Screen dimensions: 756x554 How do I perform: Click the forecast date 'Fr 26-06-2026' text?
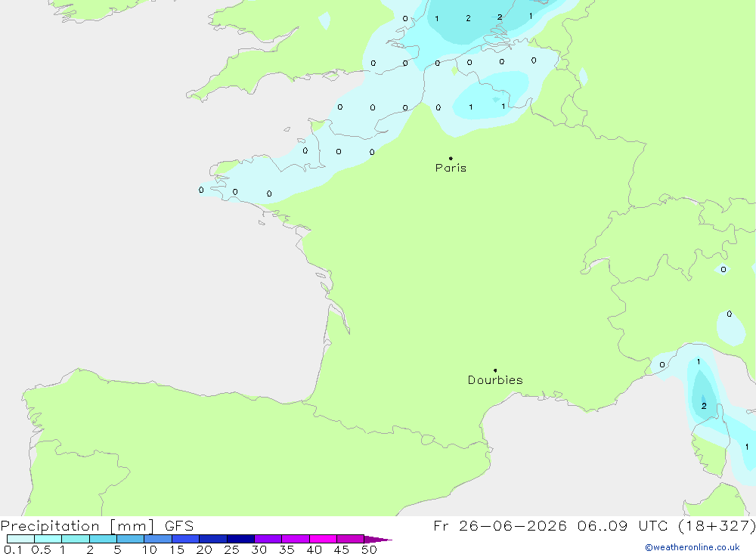coord(500,525)
